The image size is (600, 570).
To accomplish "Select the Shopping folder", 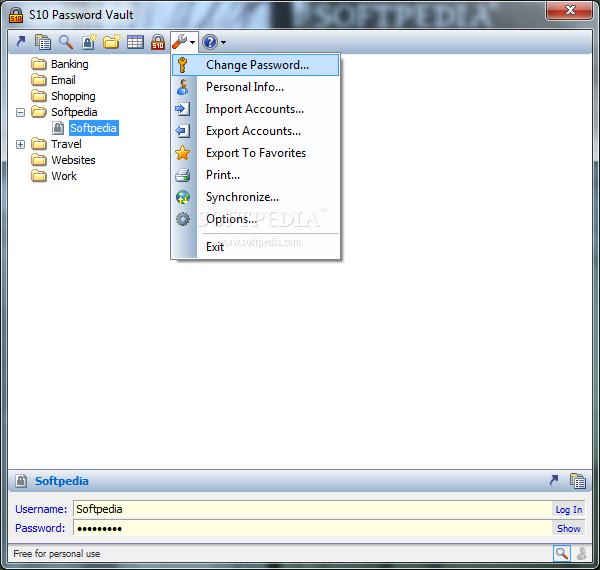I will pos(73,96).
